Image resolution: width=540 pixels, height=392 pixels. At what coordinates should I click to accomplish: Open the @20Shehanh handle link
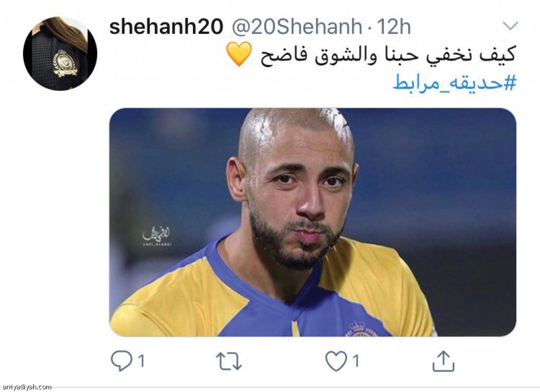(297, 26)
